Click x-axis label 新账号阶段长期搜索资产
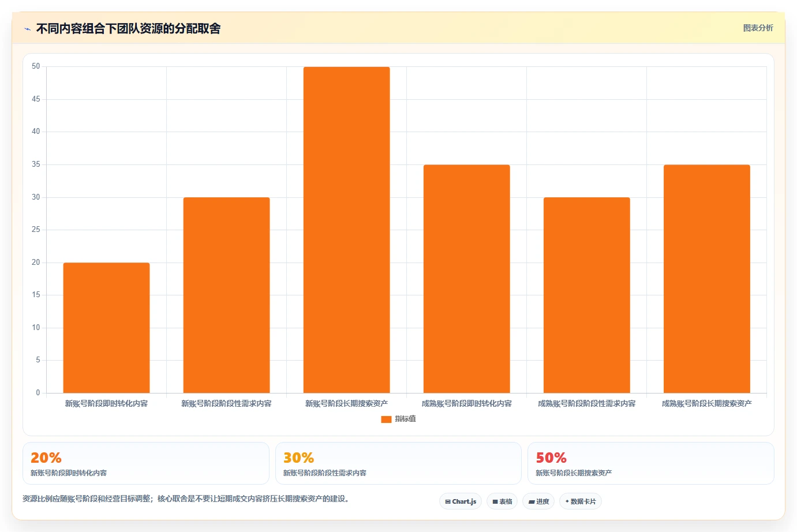Screen dimensions: 797x532 [x=346, y=403]
